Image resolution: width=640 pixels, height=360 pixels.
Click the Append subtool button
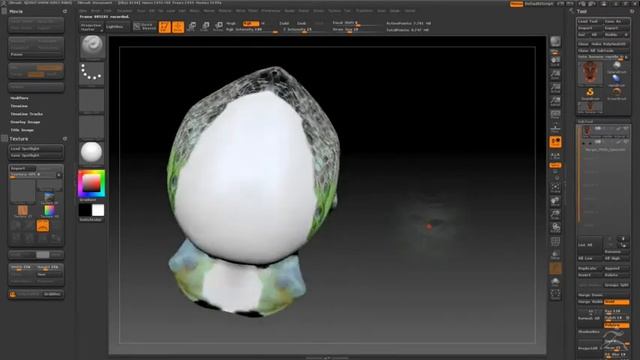click(616, 268)
